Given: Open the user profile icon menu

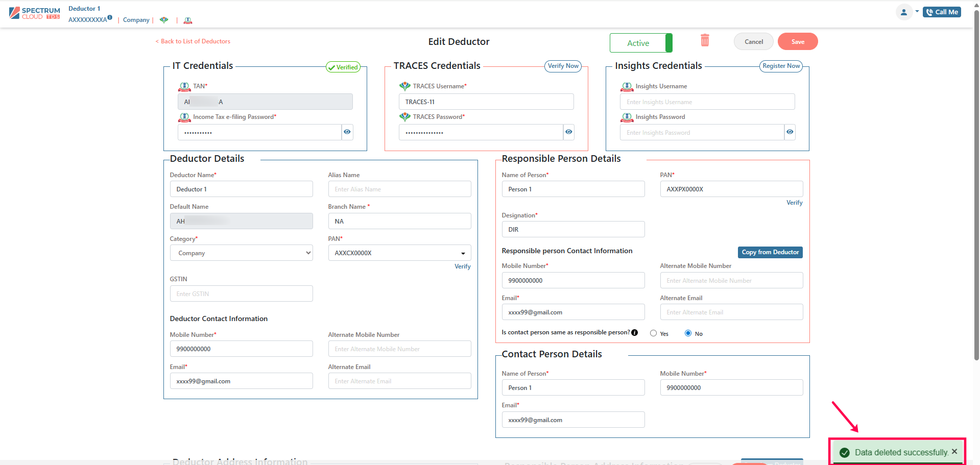Looking at the screenshot, I should point(903,12).
